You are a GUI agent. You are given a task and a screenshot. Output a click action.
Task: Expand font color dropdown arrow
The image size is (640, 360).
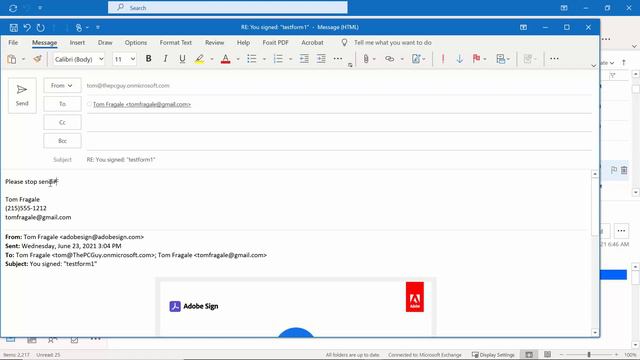238,59
